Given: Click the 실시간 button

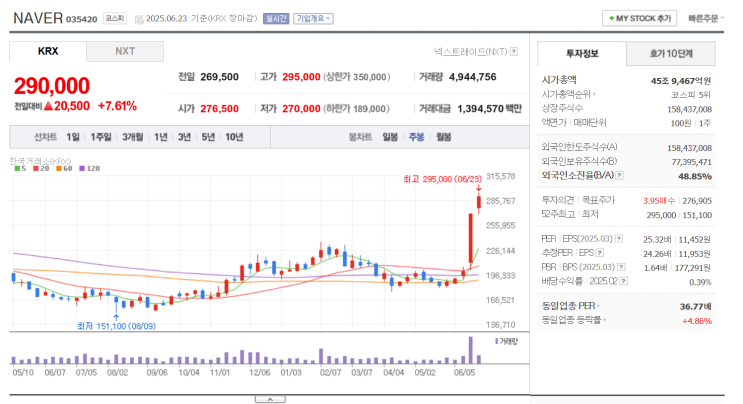Looking at the screenshot, I should coord(276,18).
